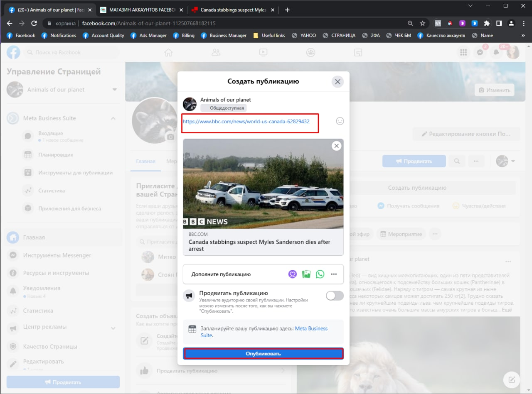The height and width of the screenshot is (394, 532).
Task: Open the Ads Manager bookmark
Action: click(148, 36)
